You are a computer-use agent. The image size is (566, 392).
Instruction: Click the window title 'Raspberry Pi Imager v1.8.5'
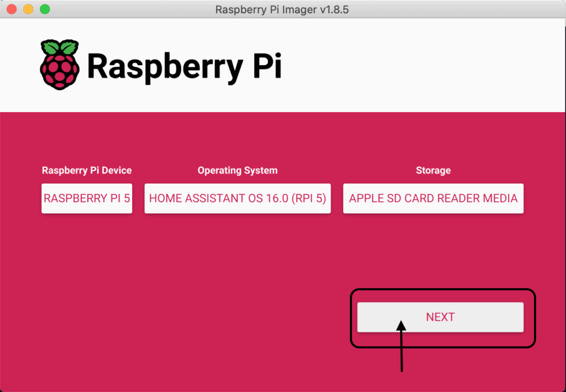[x=282, y=9]
